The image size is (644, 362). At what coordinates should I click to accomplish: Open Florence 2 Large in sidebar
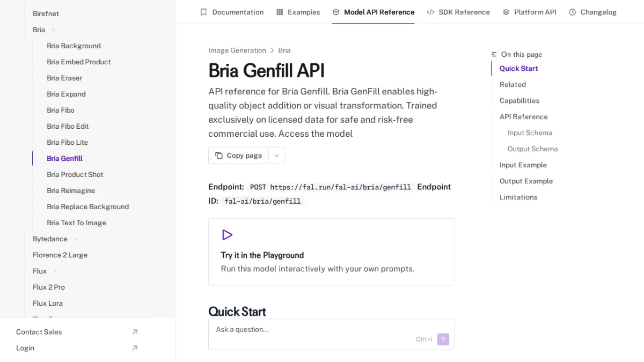point(60,255)
